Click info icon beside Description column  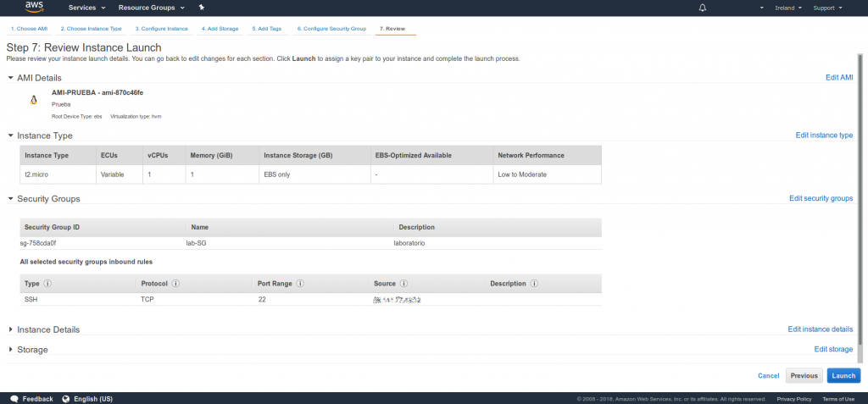tap(536, 284)
